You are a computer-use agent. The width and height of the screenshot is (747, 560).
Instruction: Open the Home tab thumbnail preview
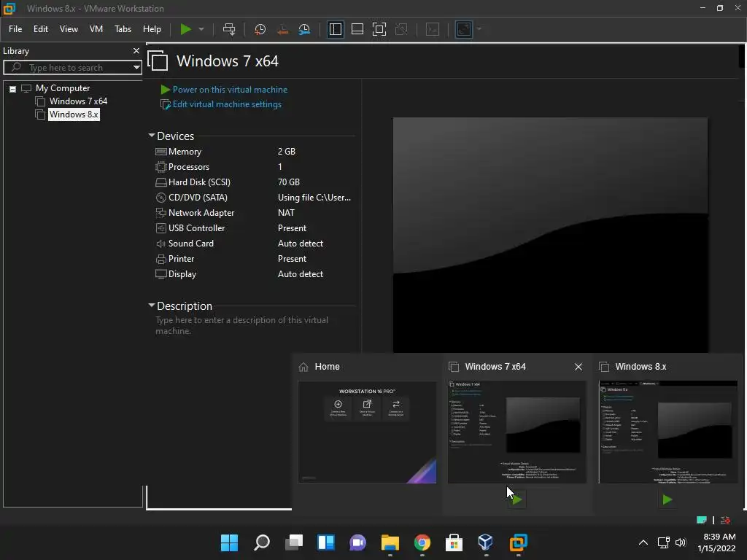367,432
